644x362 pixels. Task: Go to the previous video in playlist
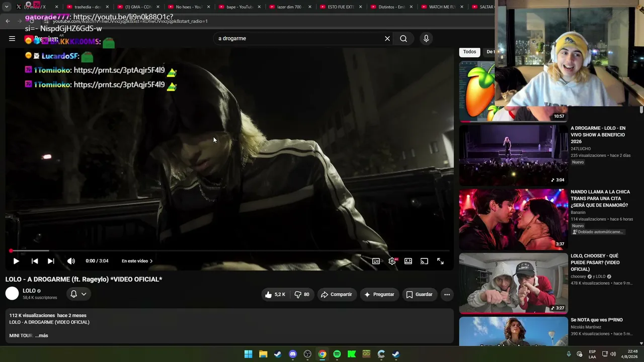pyautogui.click(x=35, y=261)
